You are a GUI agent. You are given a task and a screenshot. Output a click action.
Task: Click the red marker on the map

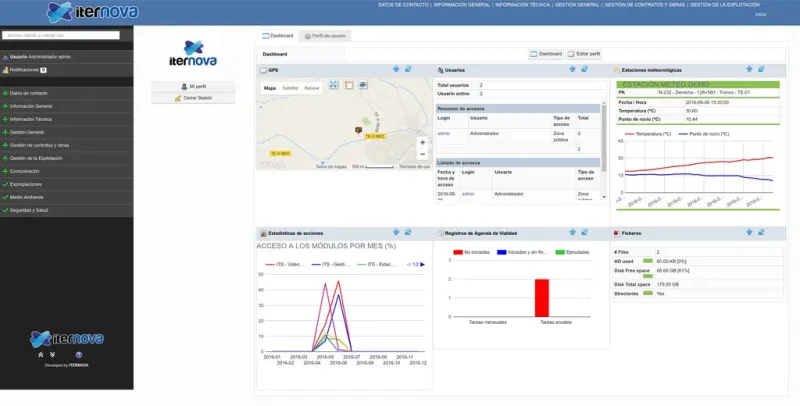click(x=359, y=131)
